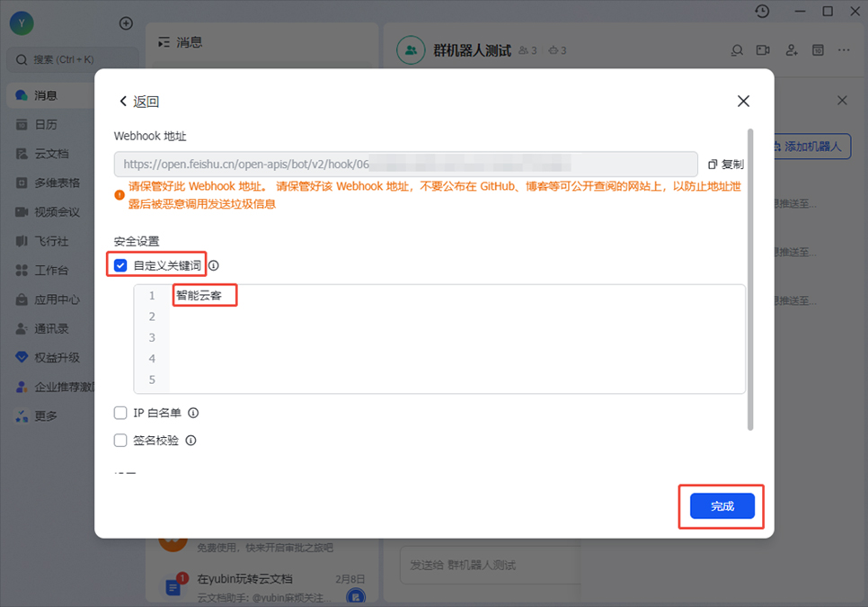Click the 添加机器人 button

click(x=811, y=147)
